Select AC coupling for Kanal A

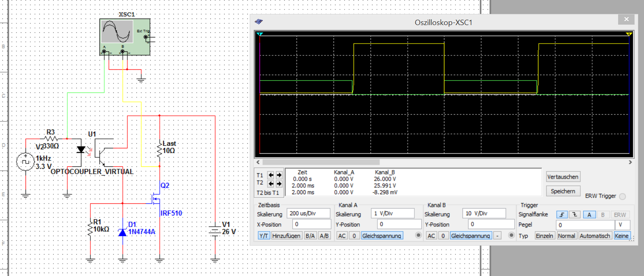342,236
